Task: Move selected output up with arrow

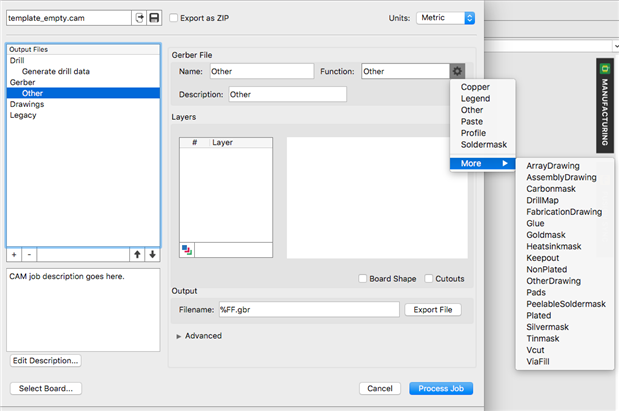Action: coord(137,254)
